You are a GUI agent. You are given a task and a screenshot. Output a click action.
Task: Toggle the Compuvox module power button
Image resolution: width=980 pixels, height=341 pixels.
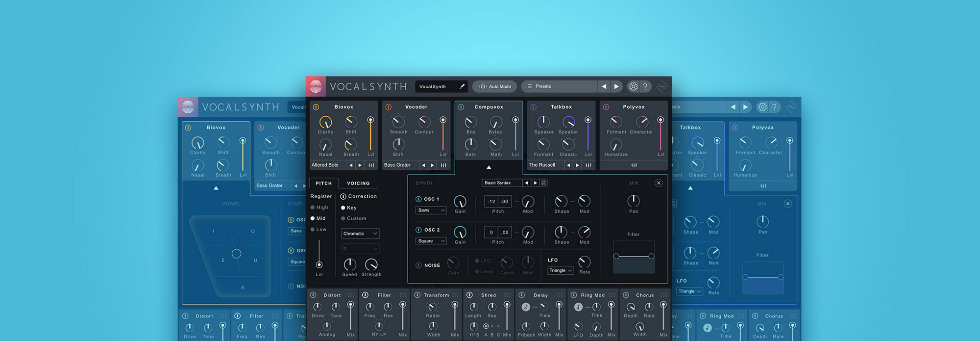461,107
